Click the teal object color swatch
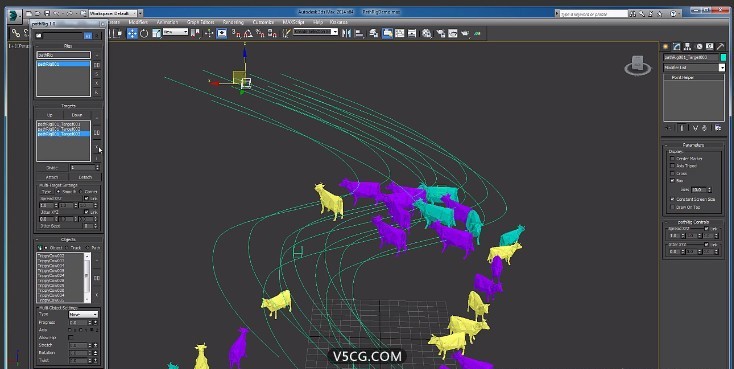 (x=723, y=57)
